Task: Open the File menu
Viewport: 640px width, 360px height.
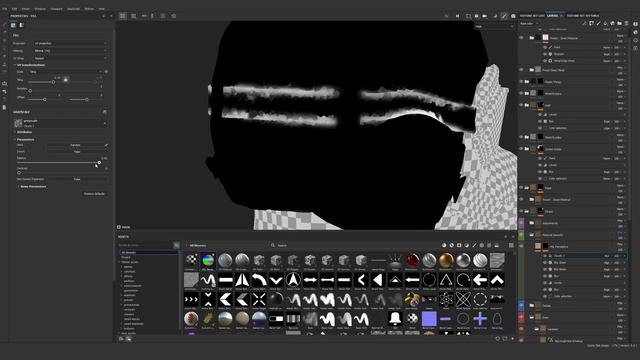Action: (5, 9)
